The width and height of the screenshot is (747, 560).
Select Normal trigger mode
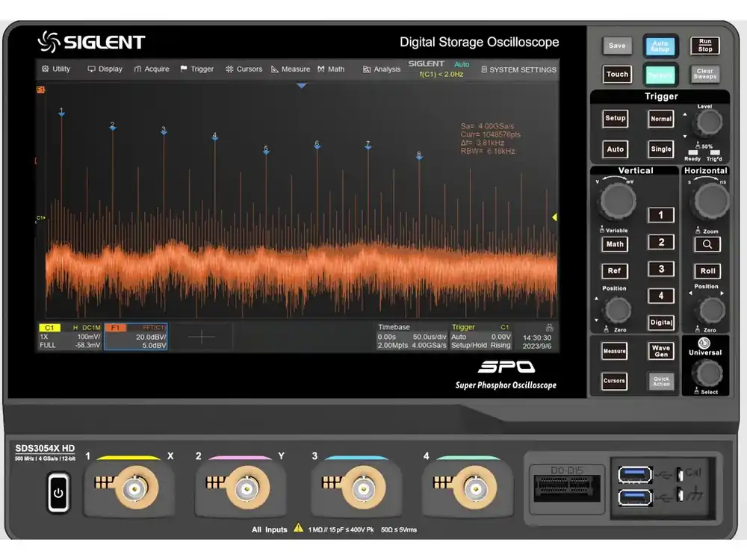(661, 119)
